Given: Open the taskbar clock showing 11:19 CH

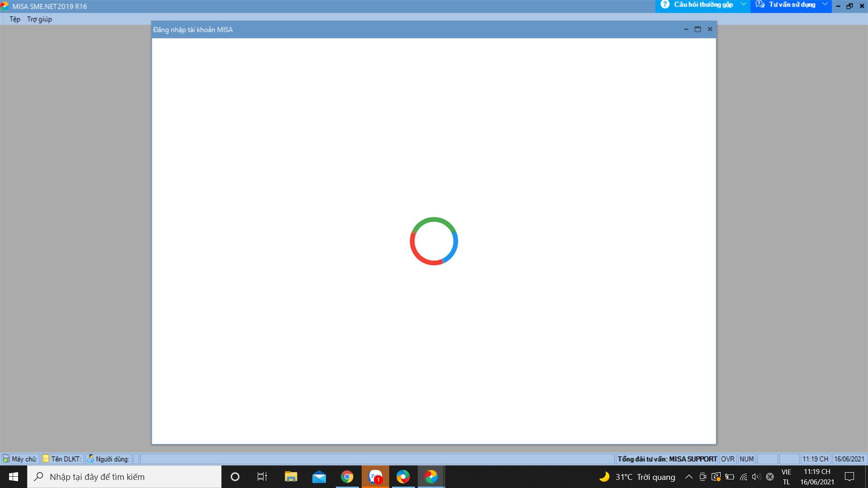Looking at the screenshot, I should 817,477.
